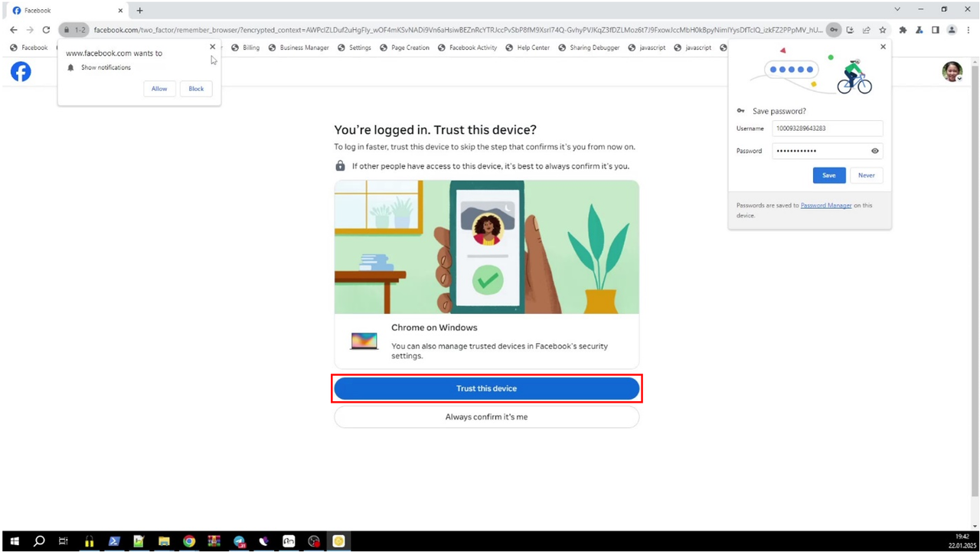Toggle password visibility eye icon
The height and width of the screenshot is (552, 980).
pos(875,151)
